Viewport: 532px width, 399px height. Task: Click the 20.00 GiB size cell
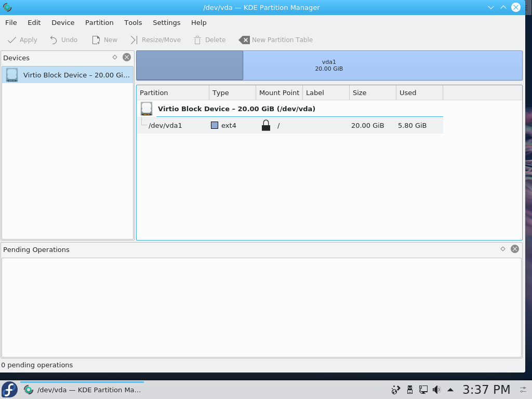(367, 126)
